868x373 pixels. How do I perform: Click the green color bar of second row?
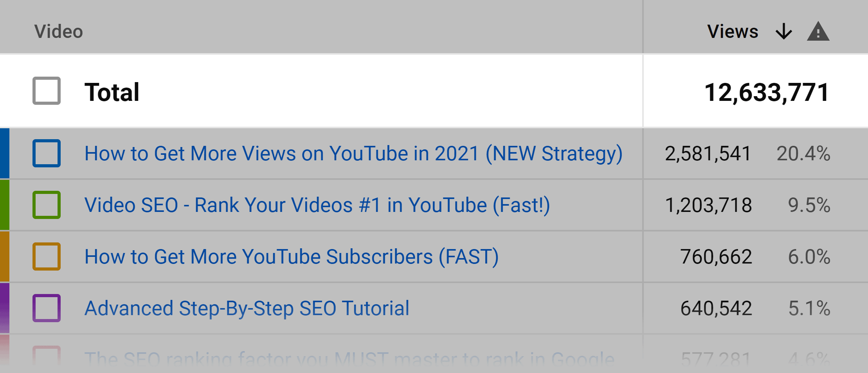coord(4,205)
